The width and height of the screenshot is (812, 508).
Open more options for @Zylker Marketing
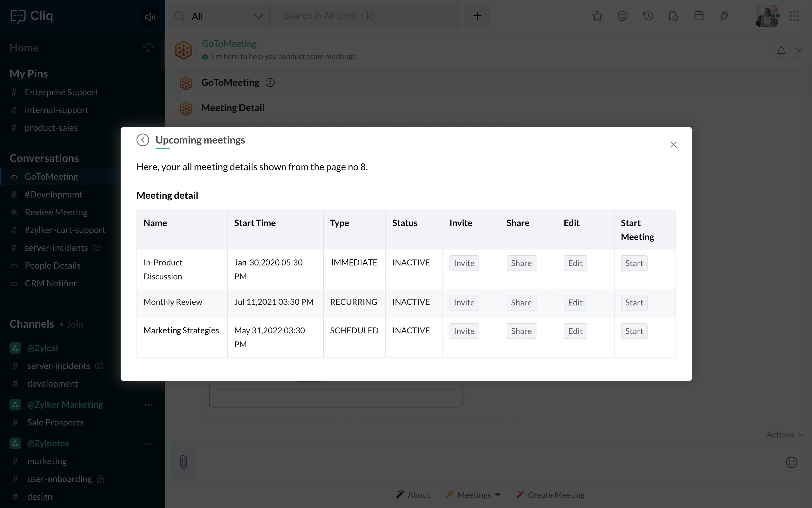(149, 405)
